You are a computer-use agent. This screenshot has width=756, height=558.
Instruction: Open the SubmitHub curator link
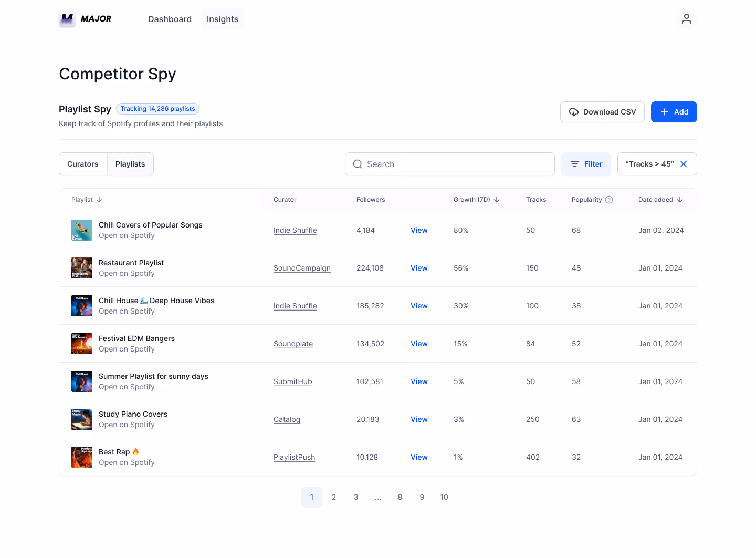click(293, 381)
